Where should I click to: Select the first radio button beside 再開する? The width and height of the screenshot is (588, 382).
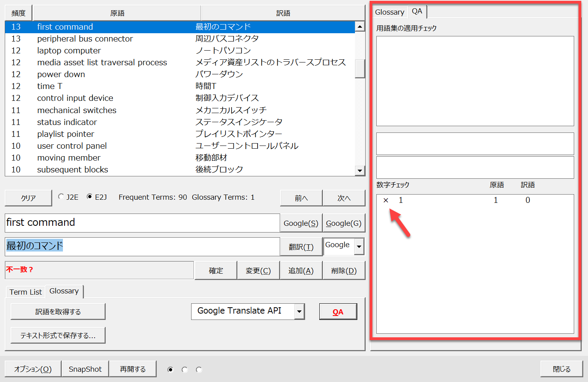[171, 369]
